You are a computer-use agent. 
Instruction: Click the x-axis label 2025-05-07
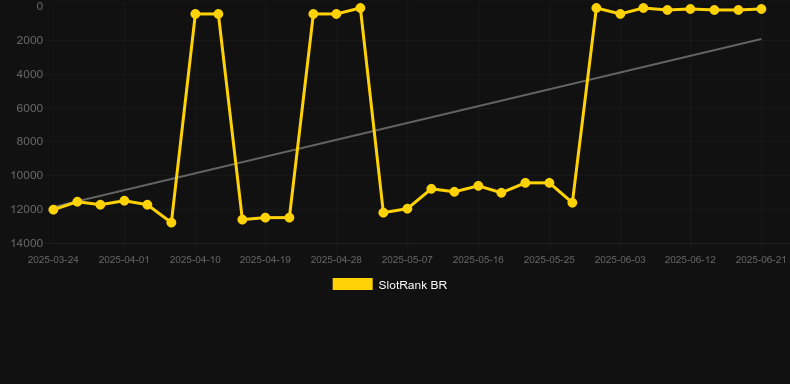tap(407, 260)
